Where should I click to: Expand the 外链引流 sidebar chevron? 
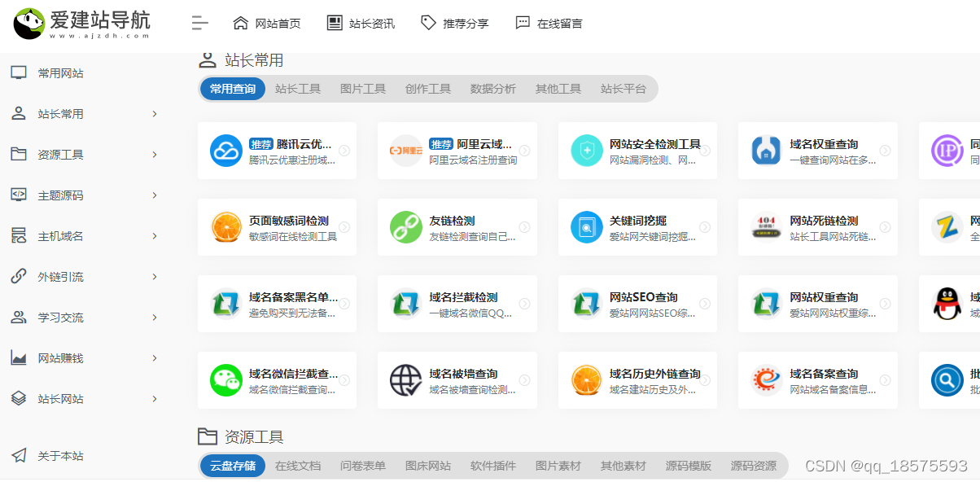(155, 277)
